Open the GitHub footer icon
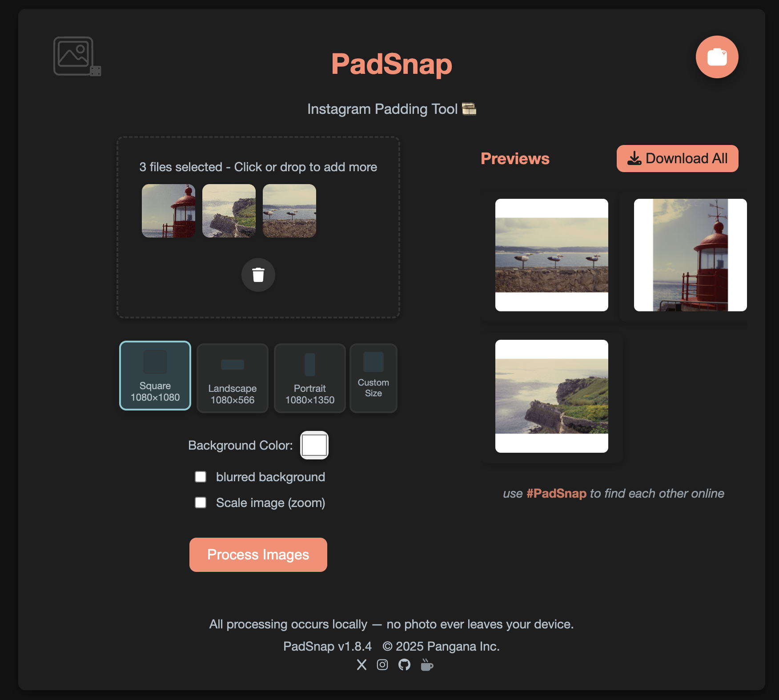This screenshot has height=700, width=779. click(x=404, y=665)
